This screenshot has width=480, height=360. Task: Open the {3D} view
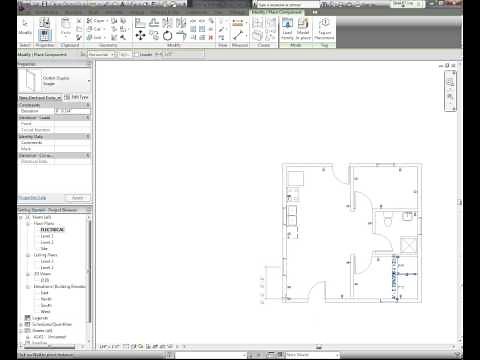pos(45,280)
